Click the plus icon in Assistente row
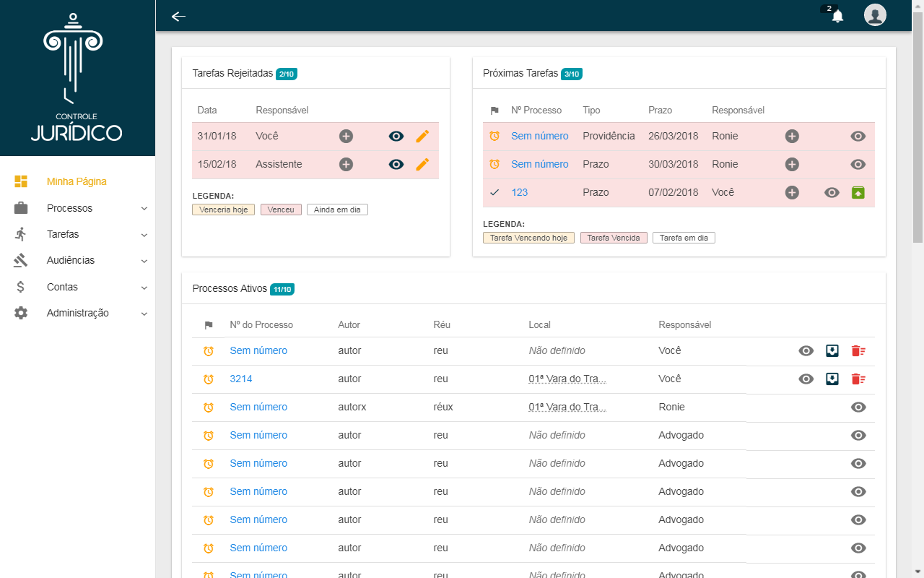This screenshot has width=924, height=578. [346, 164]
